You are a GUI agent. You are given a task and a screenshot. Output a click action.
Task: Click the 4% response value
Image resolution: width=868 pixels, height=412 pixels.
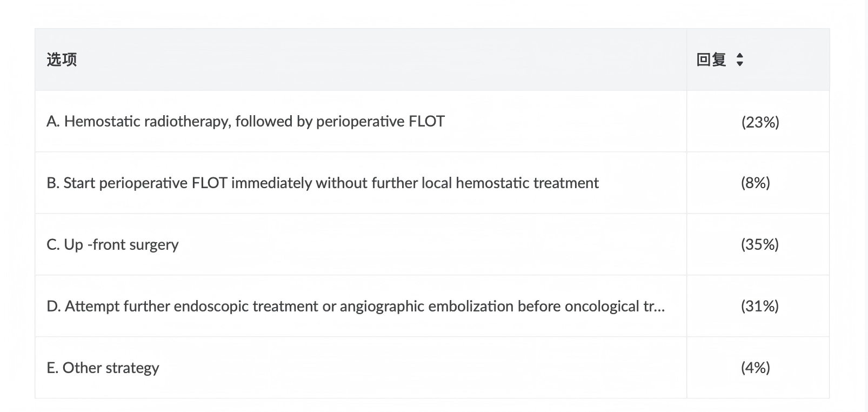click(756, 368)
